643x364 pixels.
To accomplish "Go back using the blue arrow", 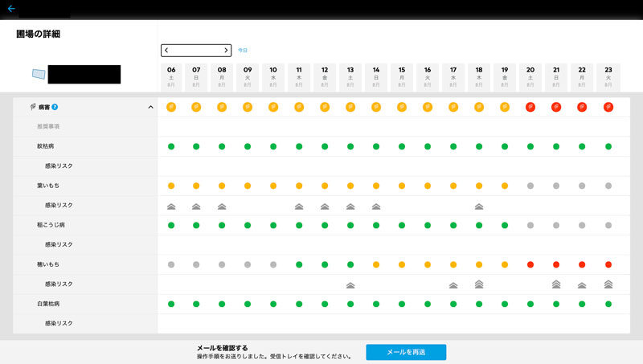I will point(11,9).
